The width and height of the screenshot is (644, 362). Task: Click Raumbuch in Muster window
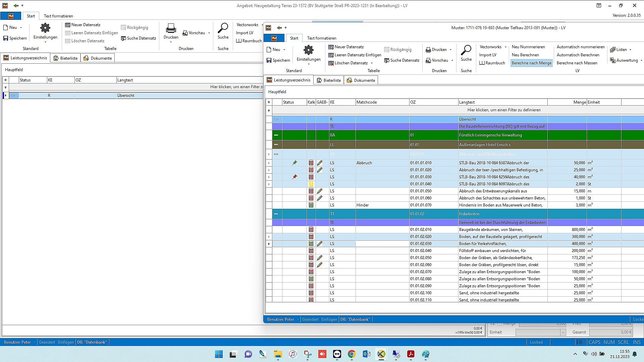point(492,63)
